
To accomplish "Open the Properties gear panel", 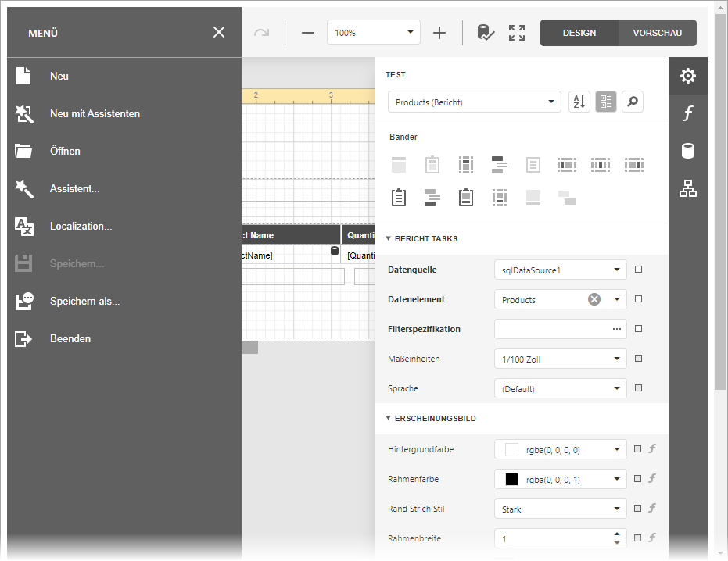I will [x=687, y=76].
